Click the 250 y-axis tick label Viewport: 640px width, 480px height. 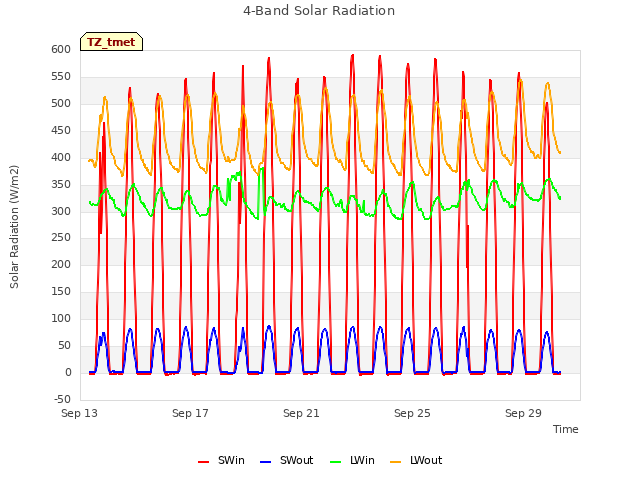click(x=61, y=238)
